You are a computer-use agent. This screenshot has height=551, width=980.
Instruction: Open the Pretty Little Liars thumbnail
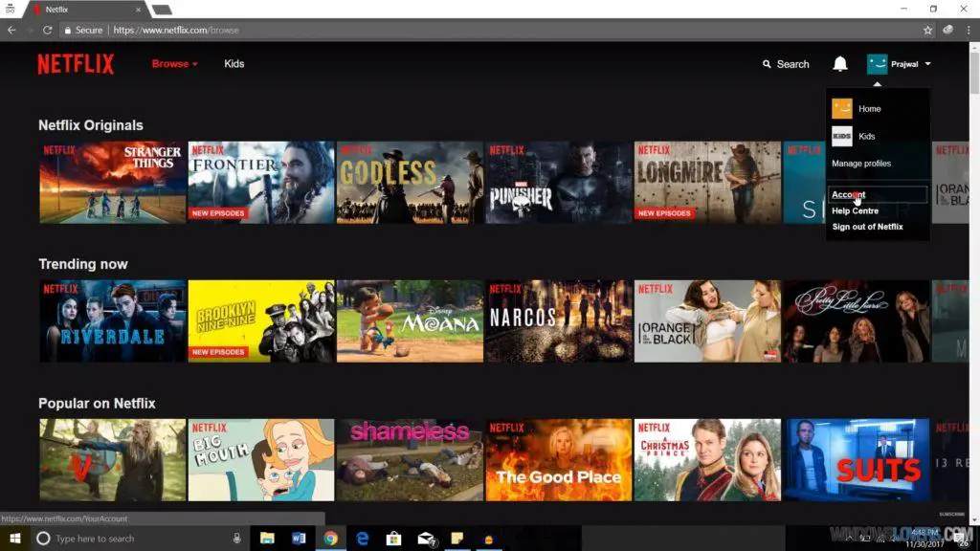[x=857, y=321]
